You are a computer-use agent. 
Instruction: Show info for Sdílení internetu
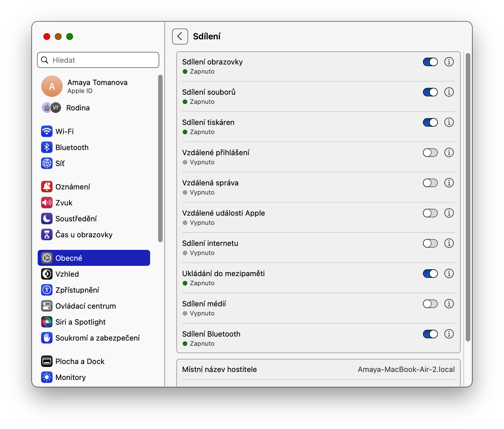pos(449,243)
